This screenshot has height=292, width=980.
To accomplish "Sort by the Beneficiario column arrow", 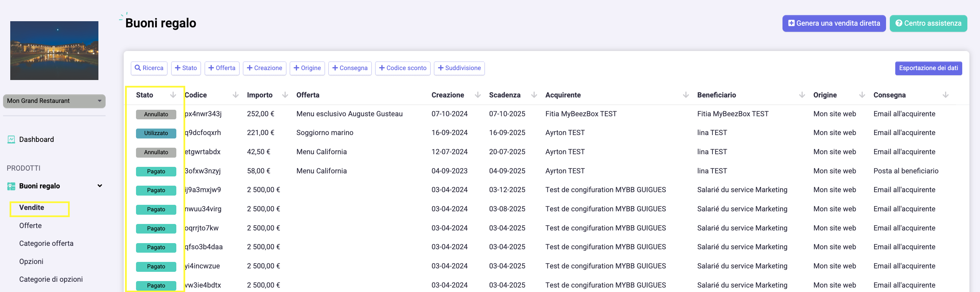I will [802, 95].
